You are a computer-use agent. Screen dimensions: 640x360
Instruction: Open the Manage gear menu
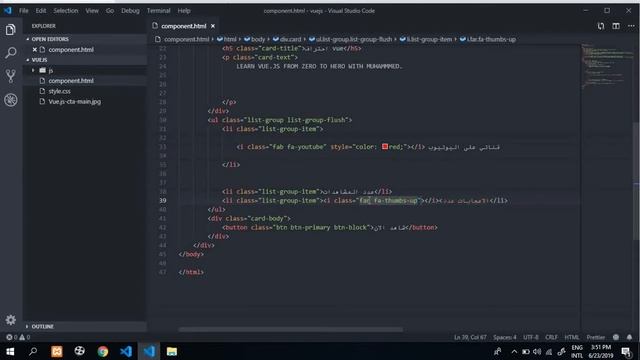click(11, 320)
